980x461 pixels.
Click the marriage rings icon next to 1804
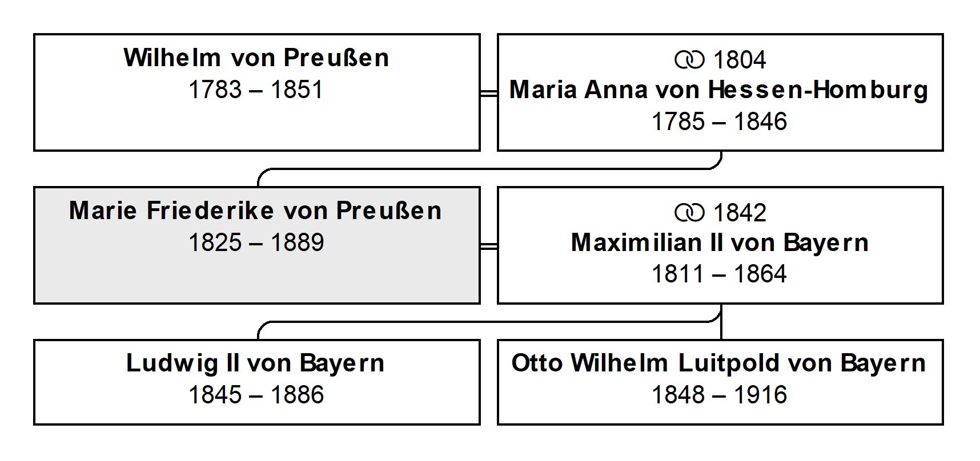coord(689,60)
